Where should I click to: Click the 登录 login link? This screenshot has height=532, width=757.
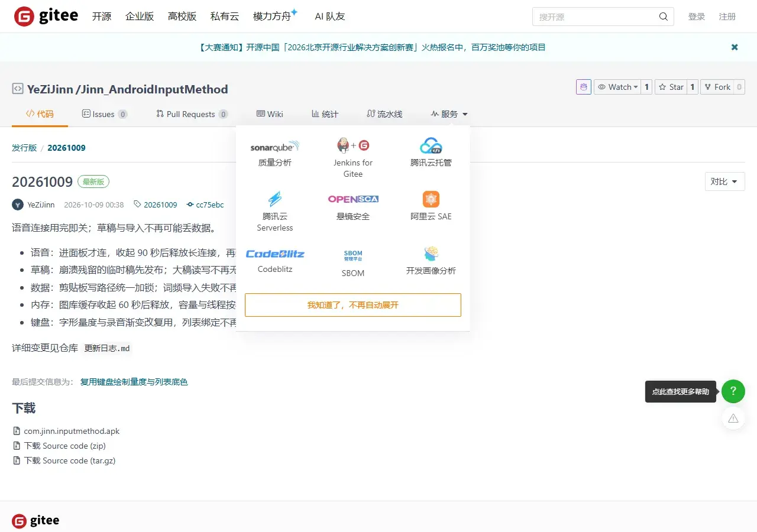(697, 17)
